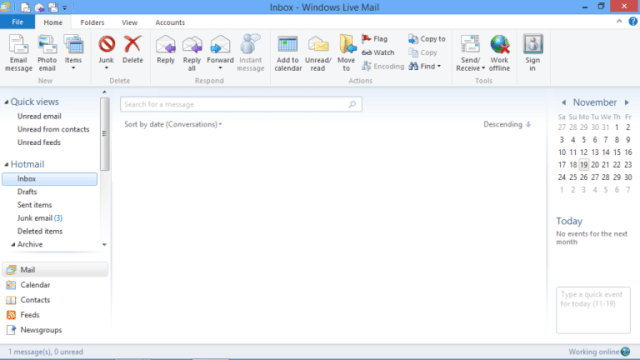Delete the selected message
The image size is (640, 360).
coord(133,50)
